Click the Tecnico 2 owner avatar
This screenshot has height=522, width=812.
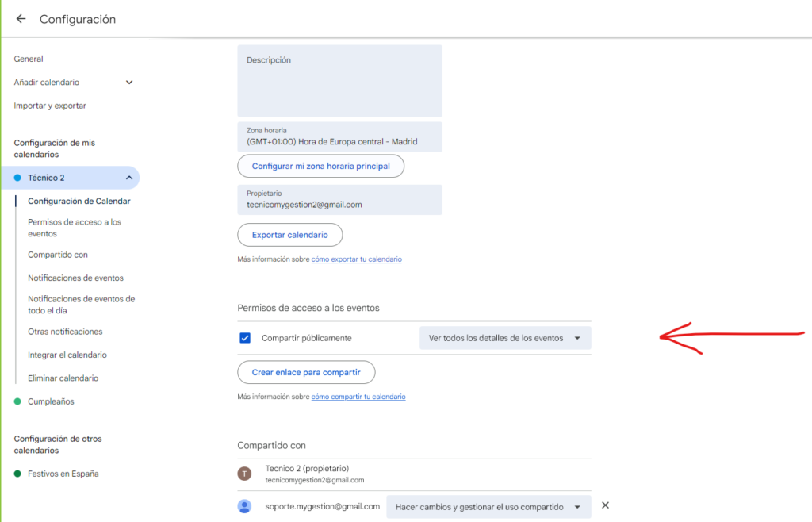point(244,474)
